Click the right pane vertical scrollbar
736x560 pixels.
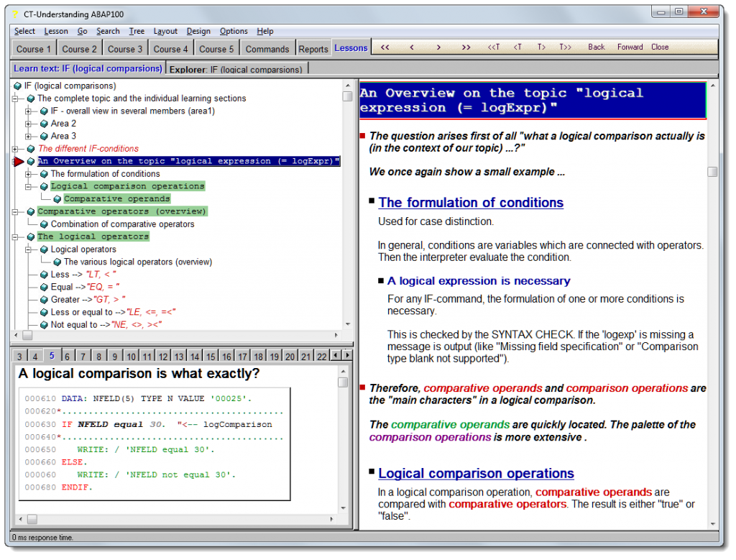tap(714, 171)
